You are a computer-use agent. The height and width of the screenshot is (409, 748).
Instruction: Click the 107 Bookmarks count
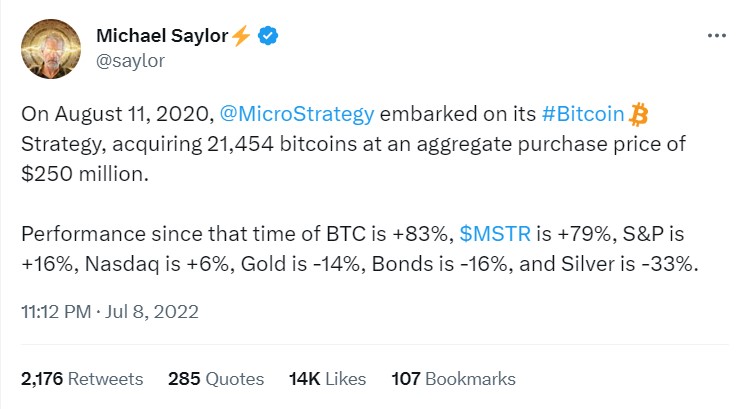click(x=453, y=379)
